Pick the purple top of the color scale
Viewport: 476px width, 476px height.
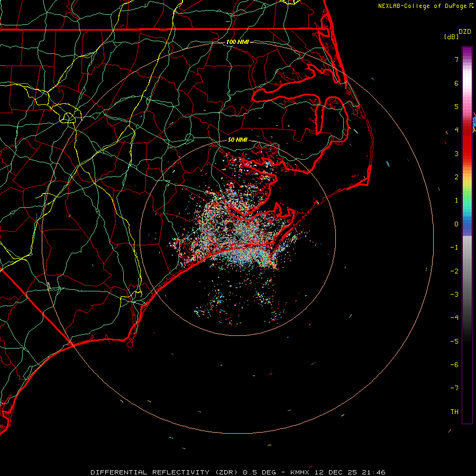pos(466,50)
